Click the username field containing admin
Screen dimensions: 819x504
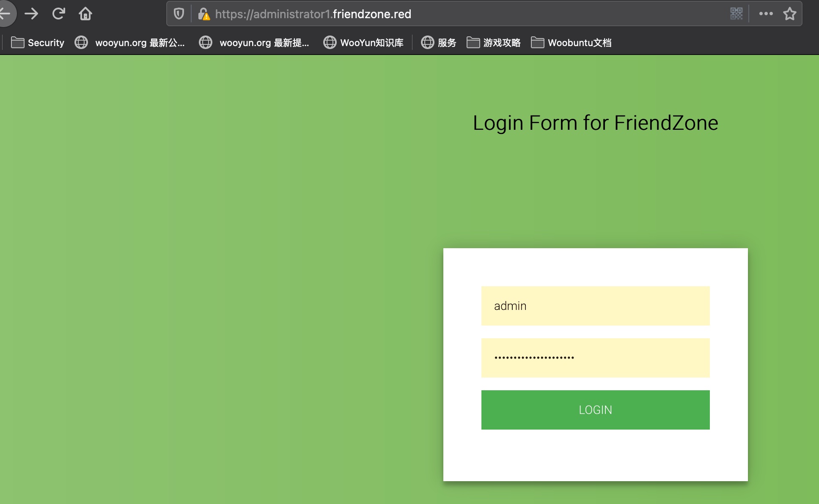[x=595, y=306]
